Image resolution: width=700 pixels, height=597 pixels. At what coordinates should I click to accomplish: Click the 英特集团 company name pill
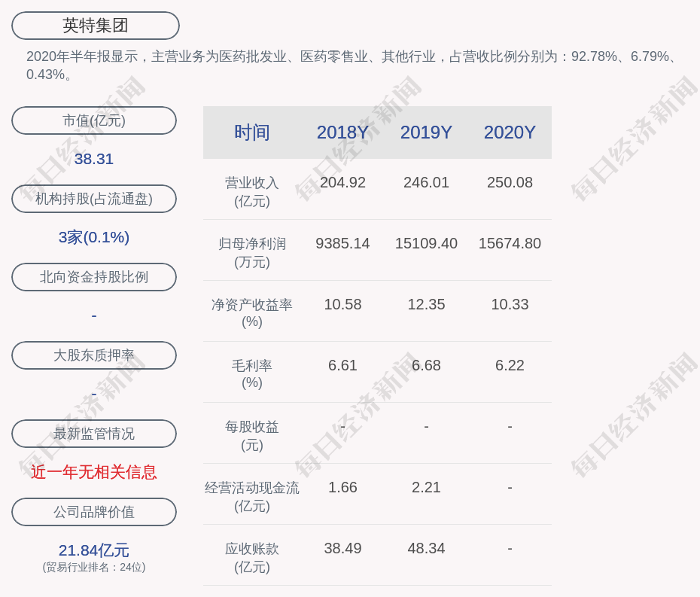pyautogui.click(x=95, y=26)
